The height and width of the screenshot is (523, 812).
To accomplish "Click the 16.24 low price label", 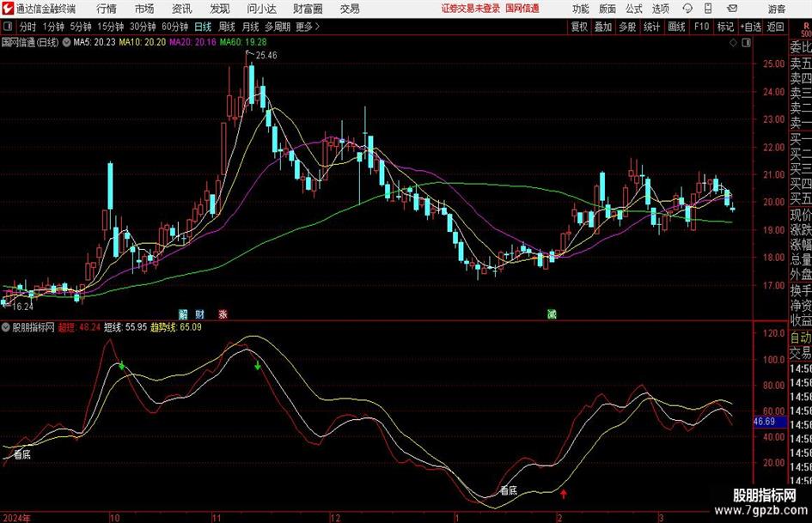I will coord(22,307).
